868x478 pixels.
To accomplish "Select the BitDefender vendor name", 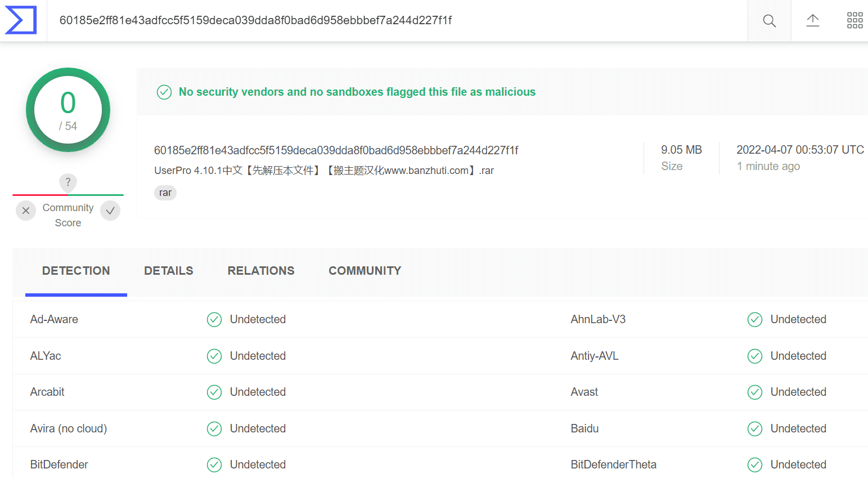I will click(x=59, y=464).
